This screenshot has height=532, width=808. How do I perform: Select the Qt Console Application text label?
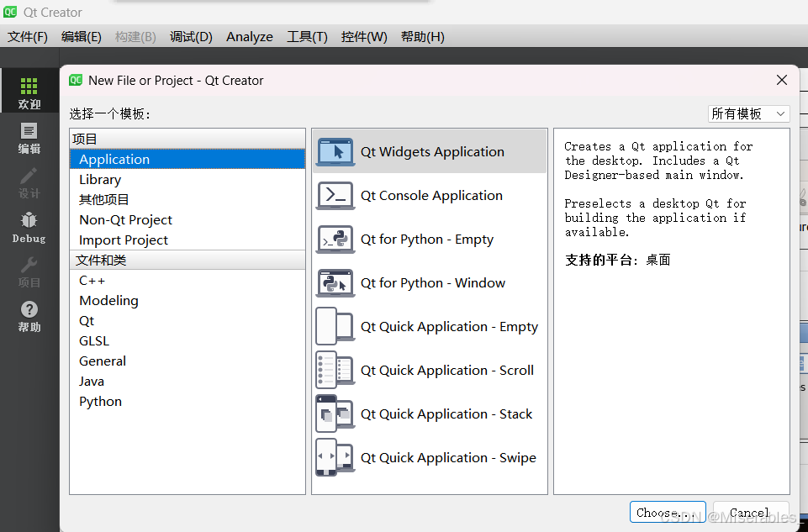[x=431, y=196]
